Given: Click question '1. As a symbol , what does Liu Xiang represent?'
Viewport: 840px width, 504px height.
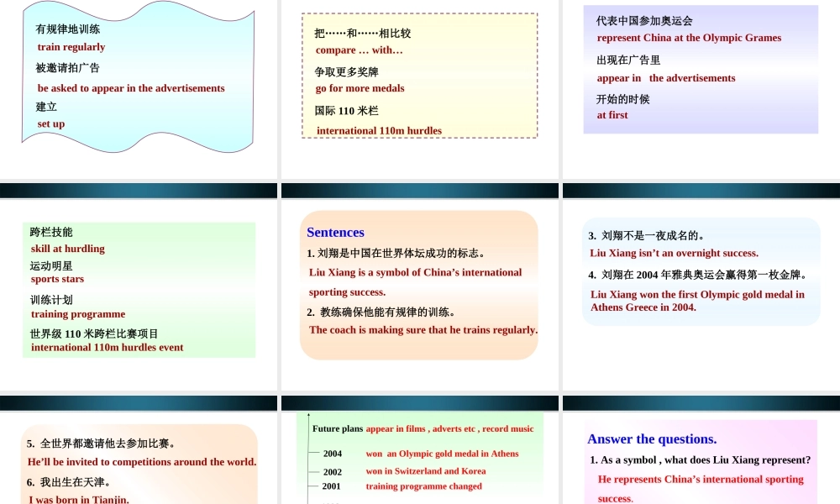Looking at the screenshot, I should (701, 460).
